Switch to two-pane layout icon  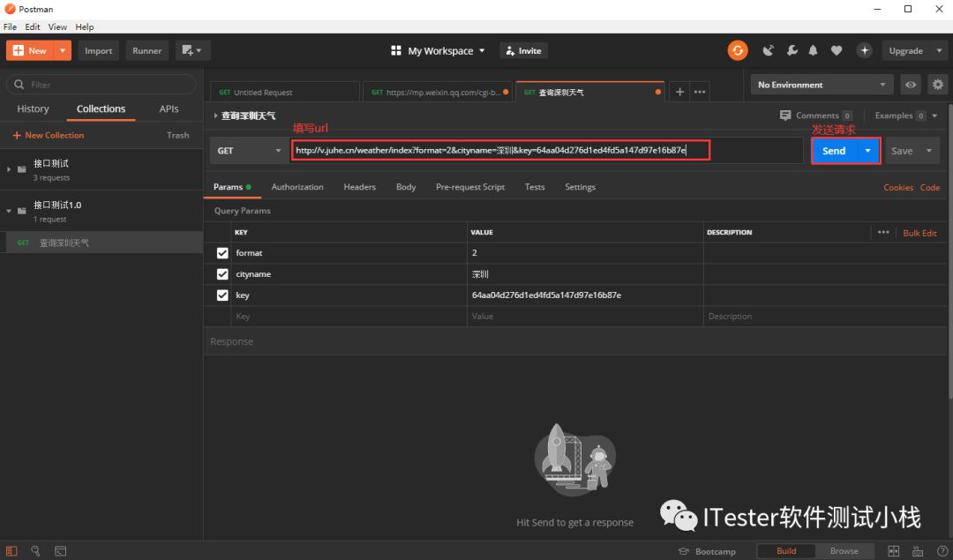click(893, 551)
